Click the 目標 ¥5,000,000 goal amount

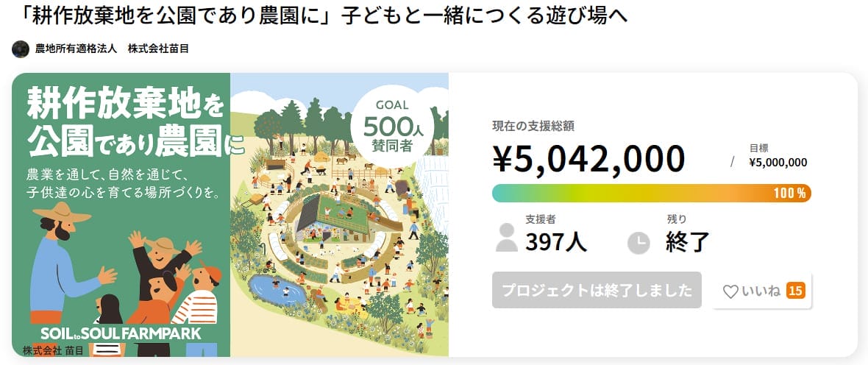tap(778, 163)
